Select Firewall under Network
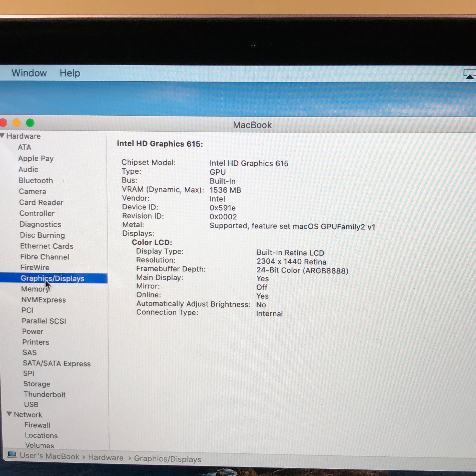The image size is (476, 476). point(37,425)
